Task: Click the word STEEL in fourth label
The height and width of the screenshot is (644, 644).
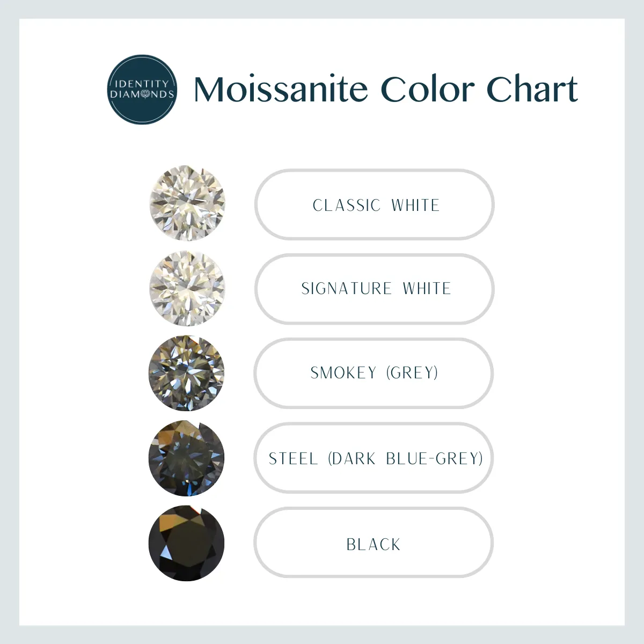Action: click(x=293, y=458)
